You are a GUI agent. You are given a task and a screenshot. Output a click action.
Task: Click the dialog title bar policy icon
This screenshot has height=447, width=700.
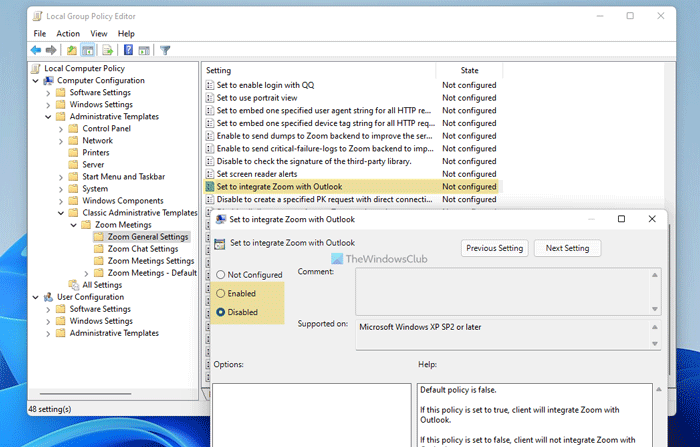(221, 219)
